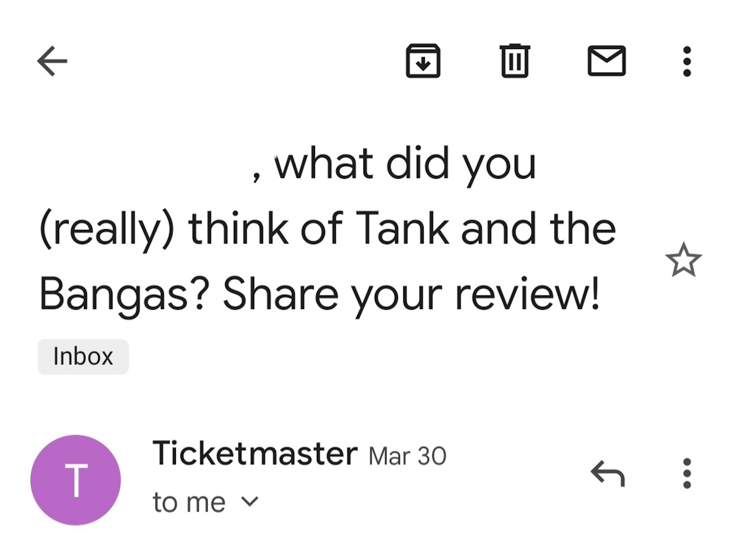Tap the Ticketmaster sender name
Image resolution: width=729 pixels, height=560 pixels.
click(x=255, y=453)
